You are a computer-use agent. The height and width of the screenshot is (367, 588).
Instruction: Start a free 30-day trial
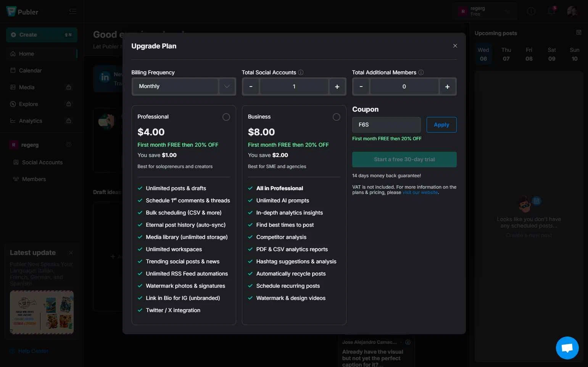click(x=404, y=159)
